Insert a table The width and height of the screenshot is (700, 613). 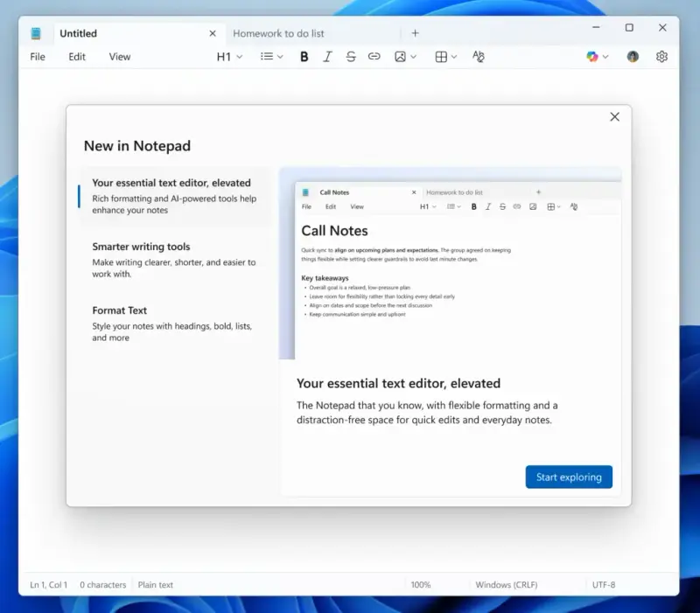[442, 56]
